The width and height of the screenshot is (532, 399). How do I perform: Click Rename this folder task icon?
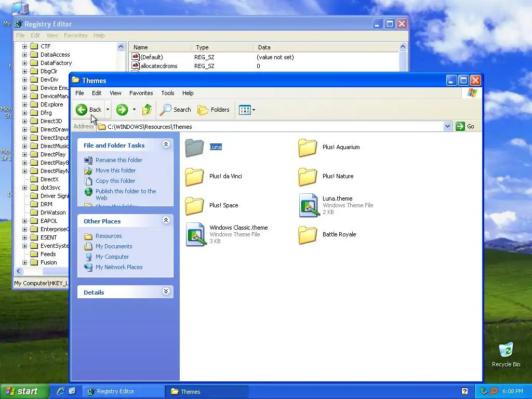(88, 160)
